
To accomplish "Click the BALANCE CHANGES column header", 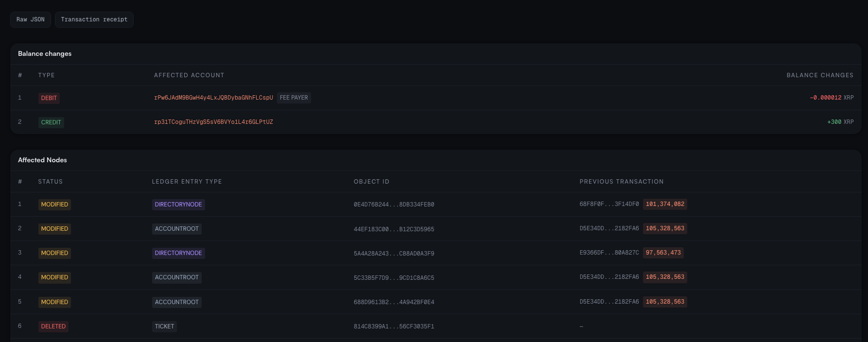I will 820,75.
